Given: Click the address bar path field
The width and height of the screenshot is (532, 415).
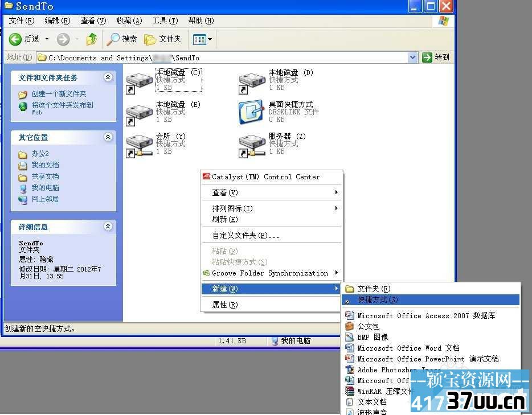Looking at the screenshot, I should pyautogui.click(x=222, y=57).
